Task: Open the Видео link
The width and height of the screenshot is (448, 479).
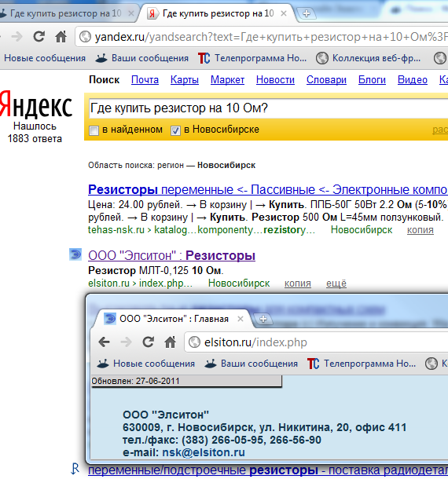Action: (x=412, y=80)
